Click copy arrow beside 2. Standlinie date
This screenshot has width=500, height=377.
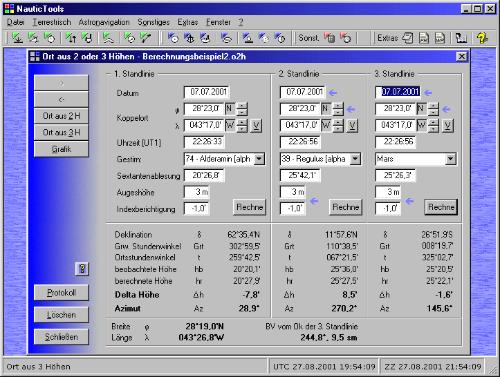333,93
